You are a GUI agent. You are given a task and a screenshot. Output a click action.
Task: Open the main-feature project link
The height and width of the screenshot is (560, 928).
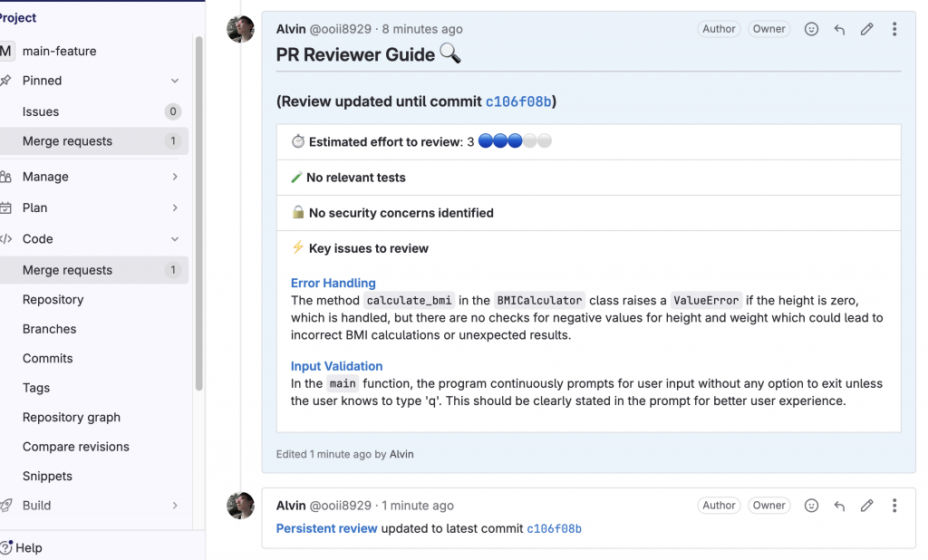(59, 51)
